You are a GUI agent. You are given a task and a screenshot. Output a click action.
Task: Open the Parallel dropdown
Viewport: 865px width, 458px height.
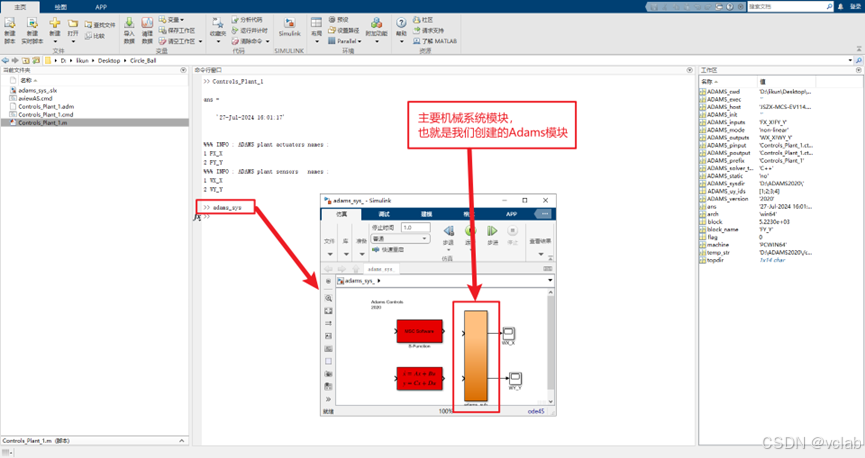tap(345, 41)
